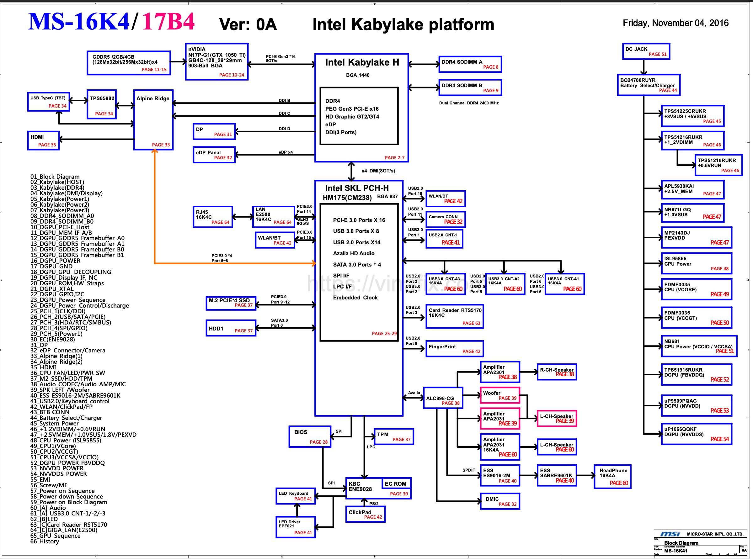This screenshot has width=753, height=560.
Task: Click the R-CH-Speaker block
Action: pyautogui.click(x=557, y=372)
